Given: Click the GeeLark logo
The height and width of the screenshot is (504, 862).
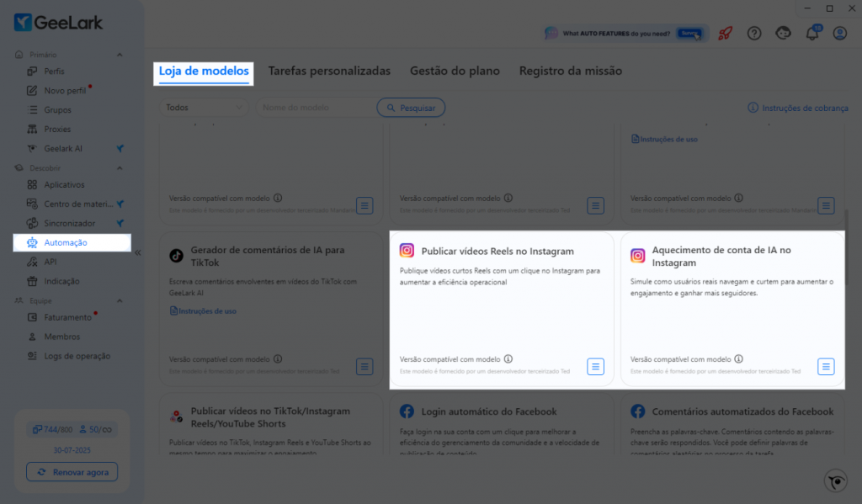Looking at the screenshot, I should (x=58, y=23).
